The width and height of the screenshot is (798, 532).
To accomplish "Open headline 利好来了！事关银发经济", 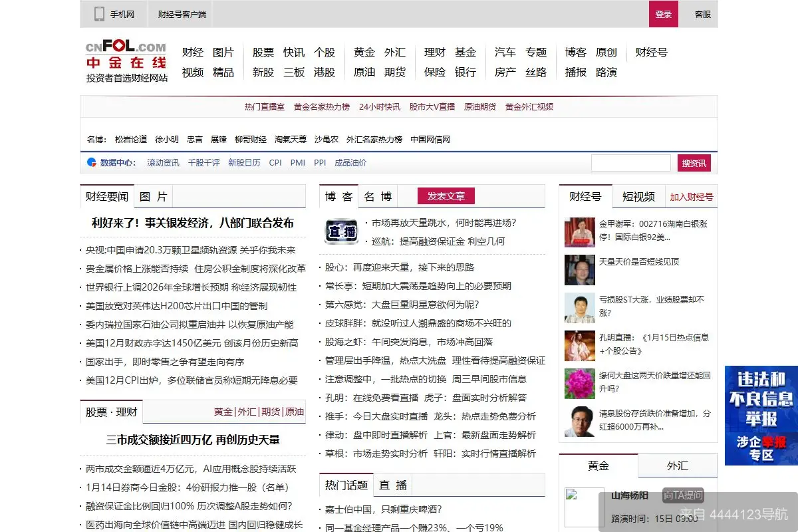I will [193, 223].
